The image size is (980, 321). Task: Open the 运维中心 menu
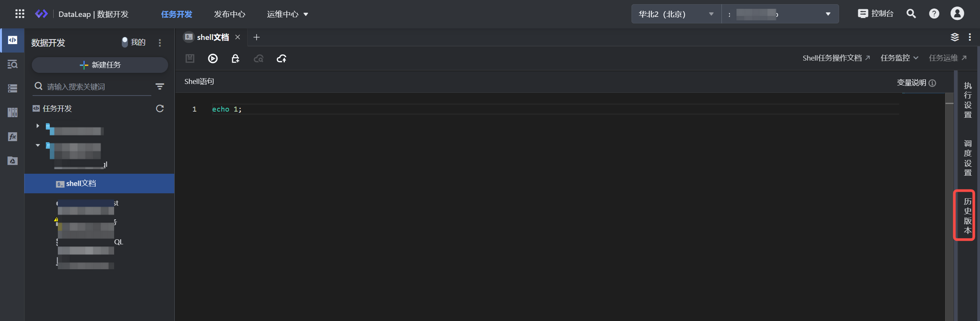tap(287, 14)
